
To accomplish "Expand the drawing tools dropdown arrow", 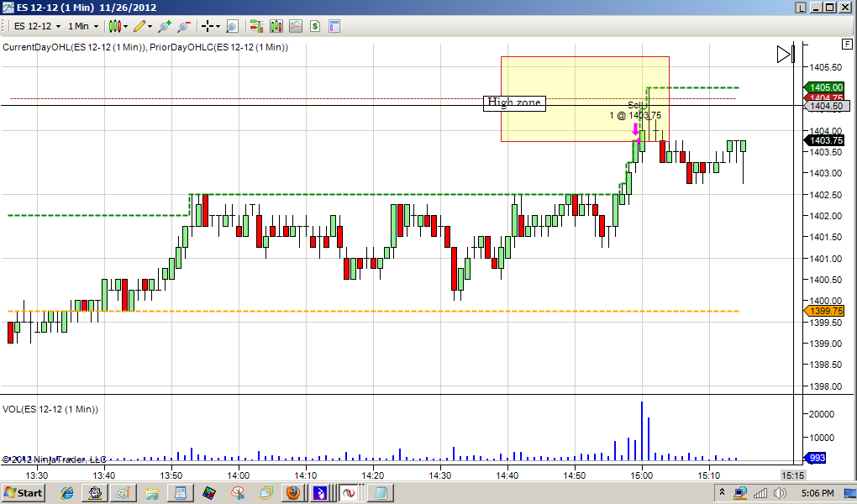I will click(150, 26).
